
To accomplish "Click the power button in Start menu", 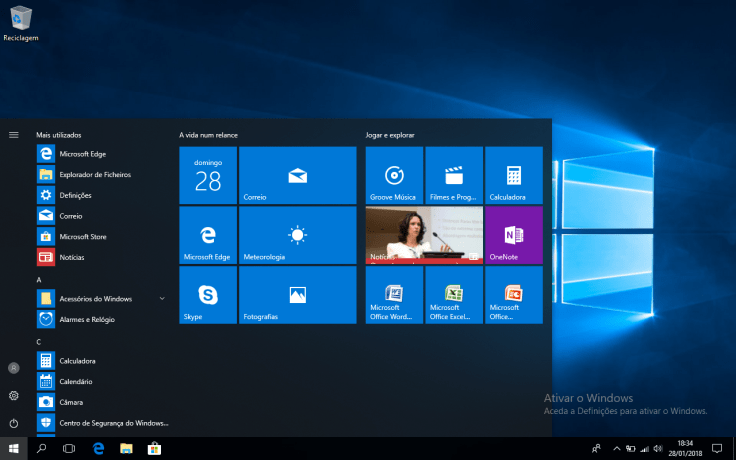I will [14, 423].
